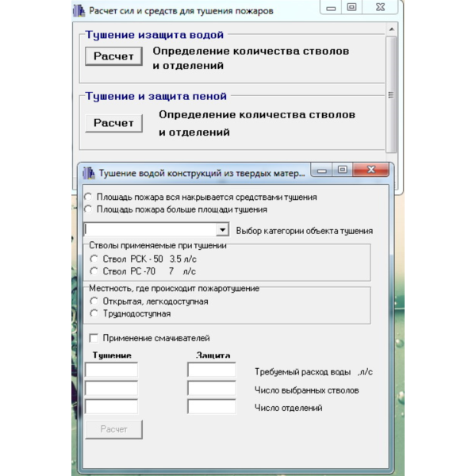Open the object category dropdown arrow
This screenshot has height=476, width=476.
222,230
